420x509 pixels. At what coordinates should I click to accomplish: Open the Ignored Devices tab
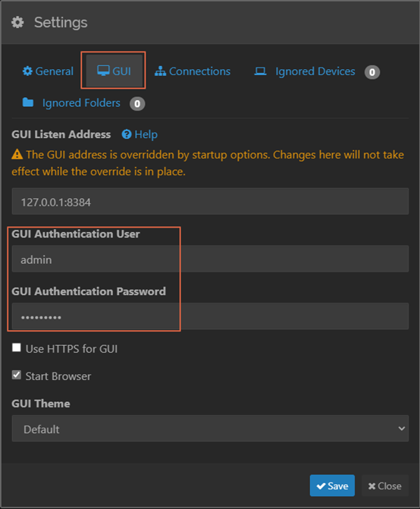point(317,71)
